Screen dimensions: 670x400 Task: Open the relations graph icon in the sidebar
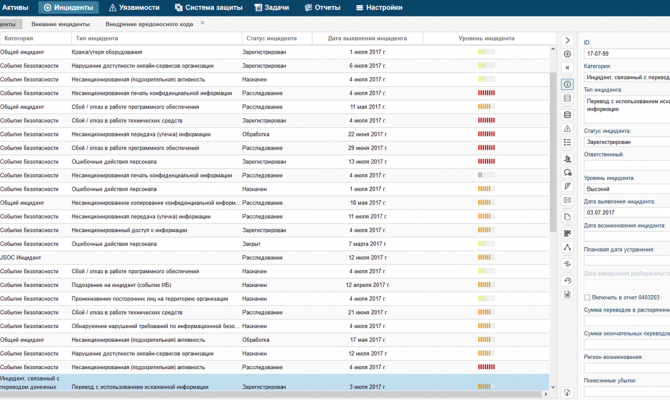567,247
